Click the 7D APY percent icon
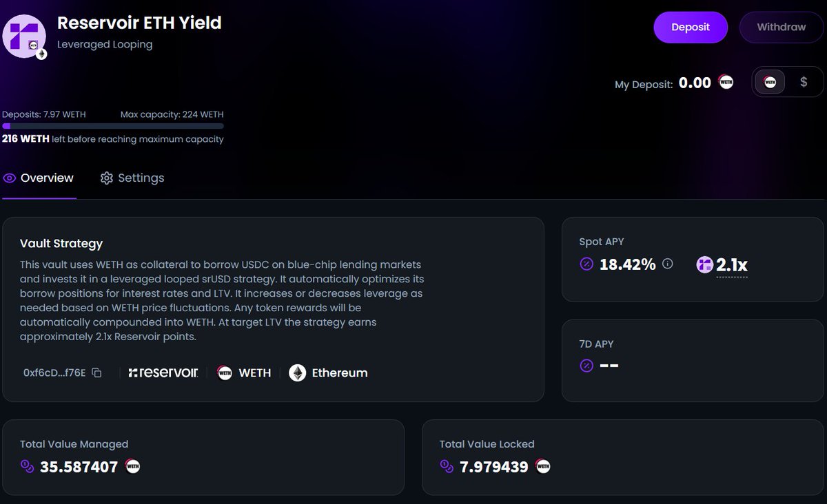This screenshot has height=504, width=827. tap(586, 366)
